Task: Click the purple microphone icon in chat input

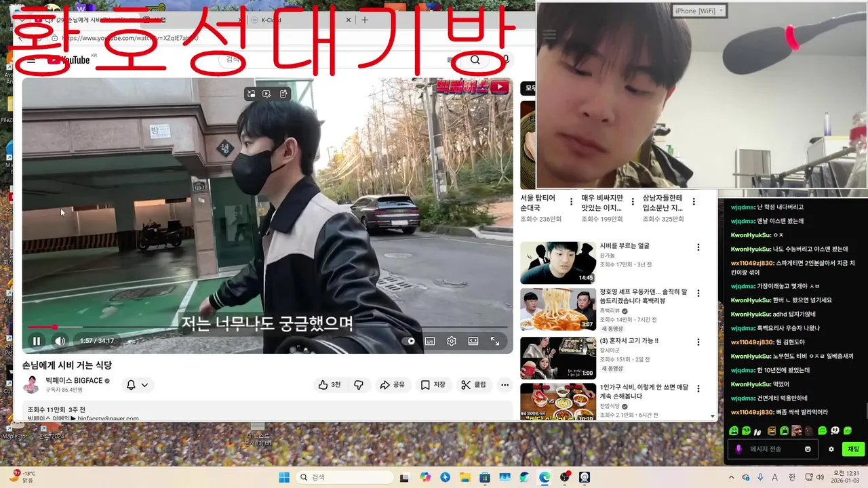Action: 738,449
